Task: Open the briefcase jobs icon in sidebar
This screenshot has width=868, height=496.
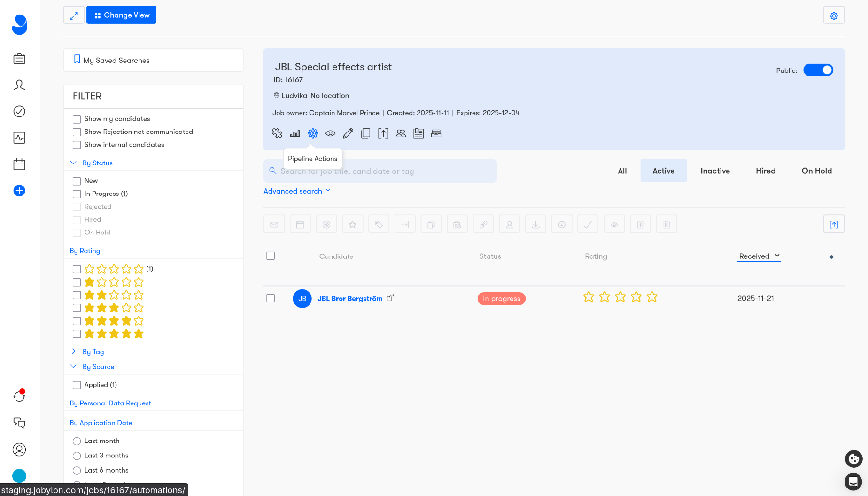Action: [19, 59]
